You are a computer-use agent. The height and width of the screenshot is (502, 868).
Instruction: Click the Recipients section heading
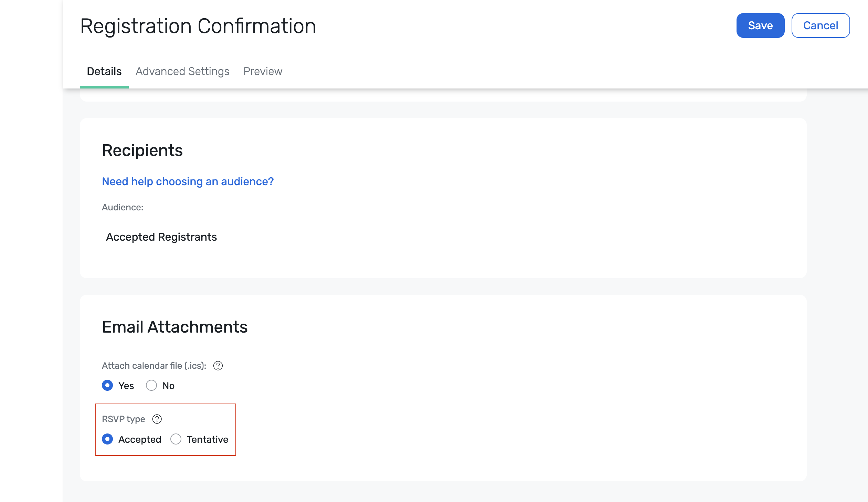142,150
